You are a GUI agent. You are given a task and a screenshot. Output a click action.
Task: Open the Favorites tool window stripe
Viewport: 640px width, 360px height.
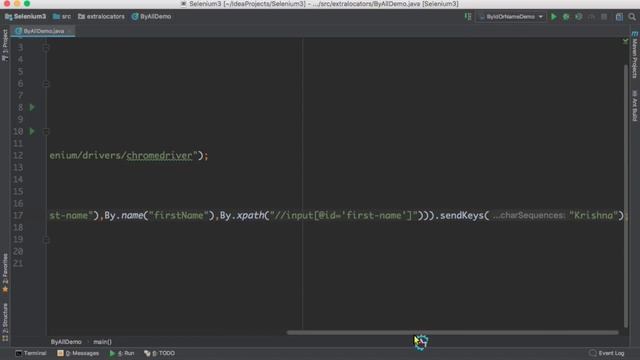pyautogui.click(x=5, y=273)
